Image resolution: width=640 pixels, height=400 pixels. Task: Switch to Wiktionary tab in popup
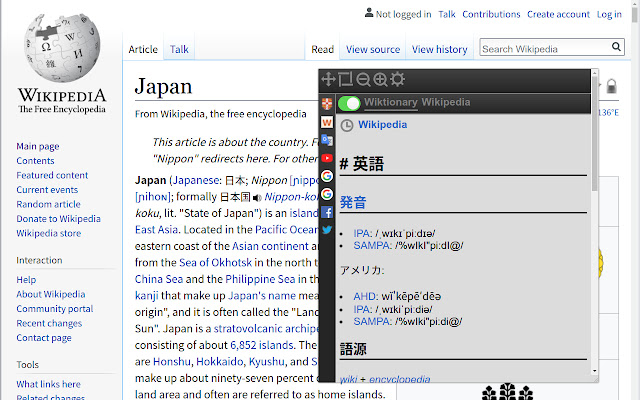pos(391,102)
